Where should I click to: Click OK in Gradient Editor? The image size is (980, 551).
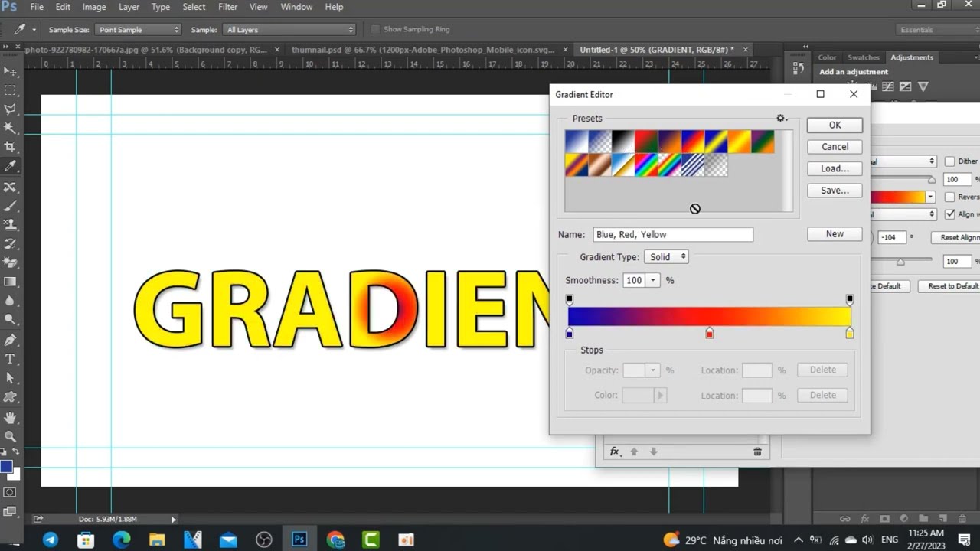(835, 125)
